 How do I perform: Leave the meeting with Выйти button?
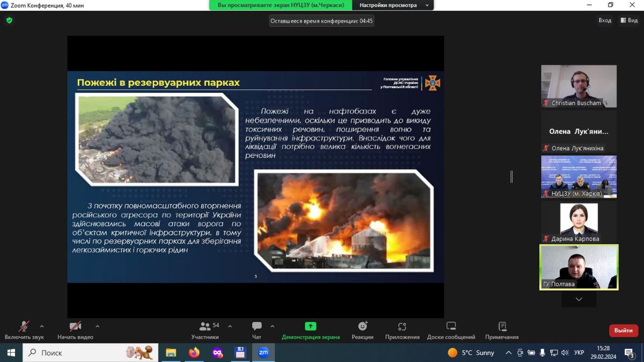[x=623, y=330]
